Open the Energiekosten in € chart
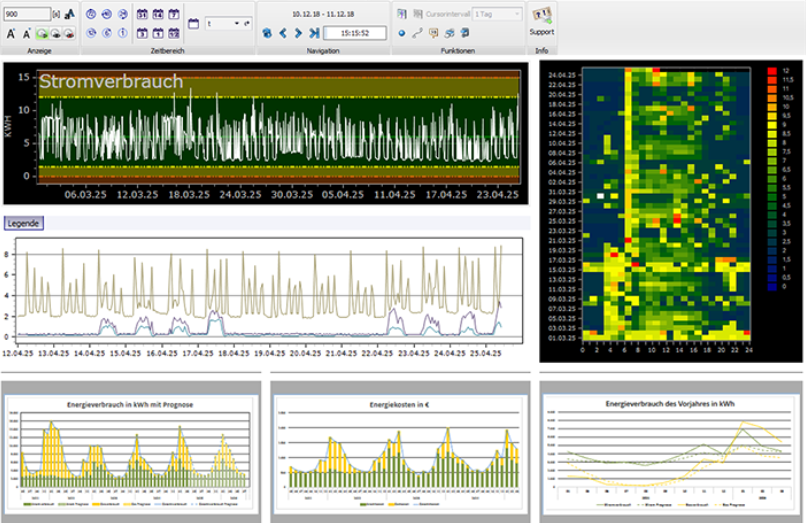 (400, 448)
